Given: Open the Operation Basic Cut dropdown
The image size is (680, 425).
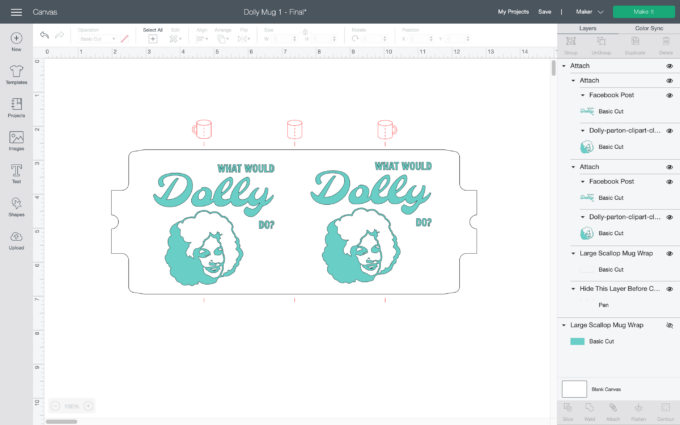Looking at the screenshot, I should [97, 39].
